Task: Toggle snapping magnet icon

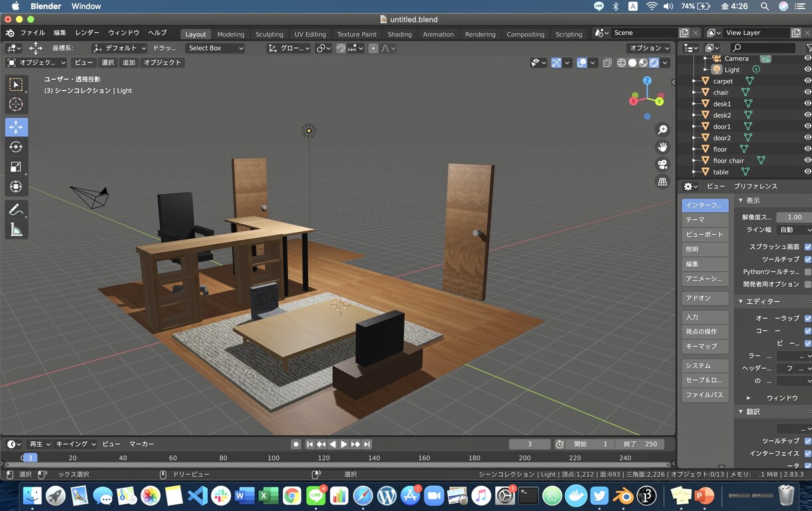Action: [x=341, y=48]
